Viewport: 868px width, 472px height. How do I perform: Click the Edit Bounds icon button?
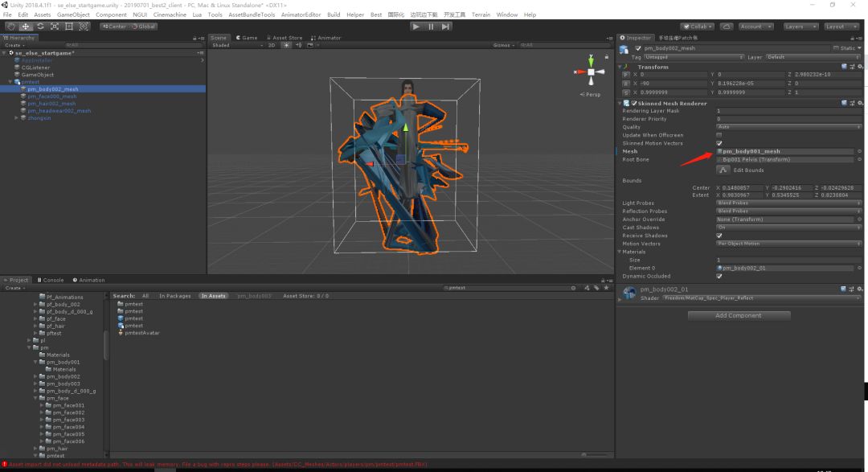coord(723,170)
